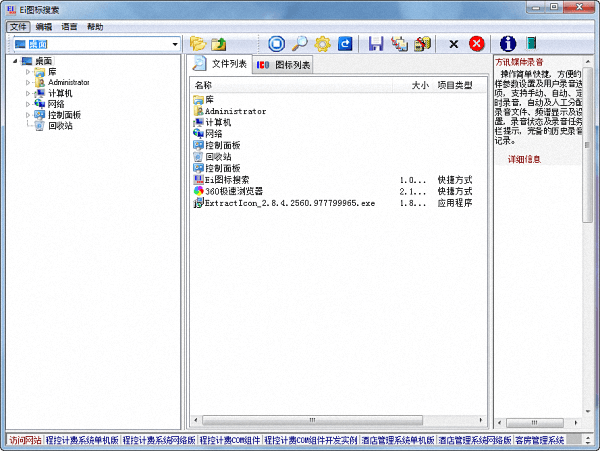Click the info panel scroll down arrow
This screenshot has width=600, height=451.
tap(588, 412)
